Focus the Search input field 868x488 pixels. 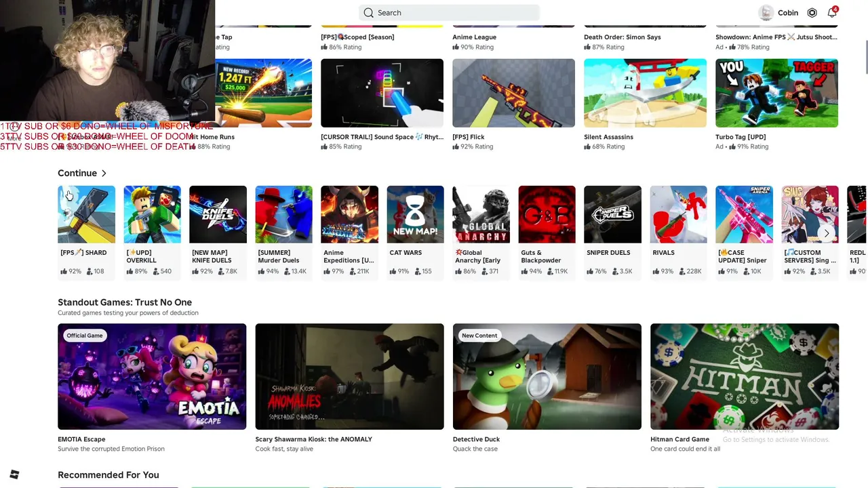[x=449, y=13]
